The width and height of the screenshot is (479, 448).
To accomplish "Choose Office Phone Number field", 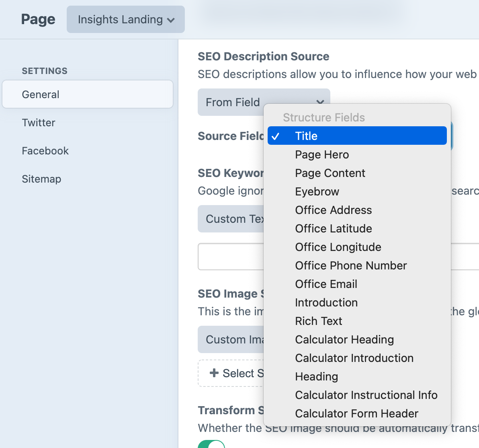I will click(x=351, y=265).
